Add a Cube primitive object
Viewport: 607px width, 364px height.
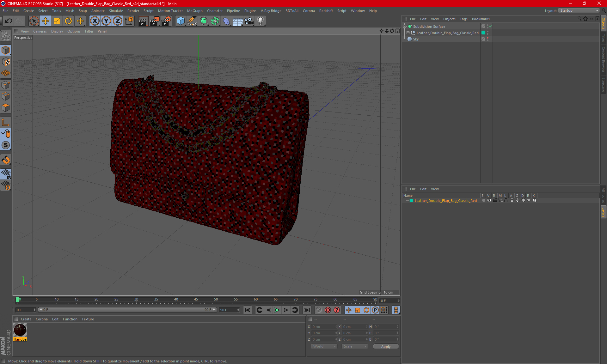click(181, 21)
